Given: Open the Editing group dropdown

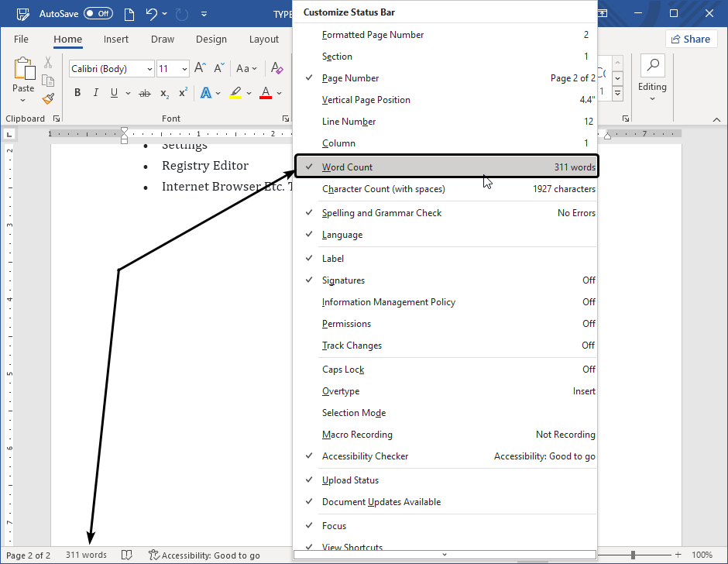Looking at the screenshot, I should (x=652, y=87).
